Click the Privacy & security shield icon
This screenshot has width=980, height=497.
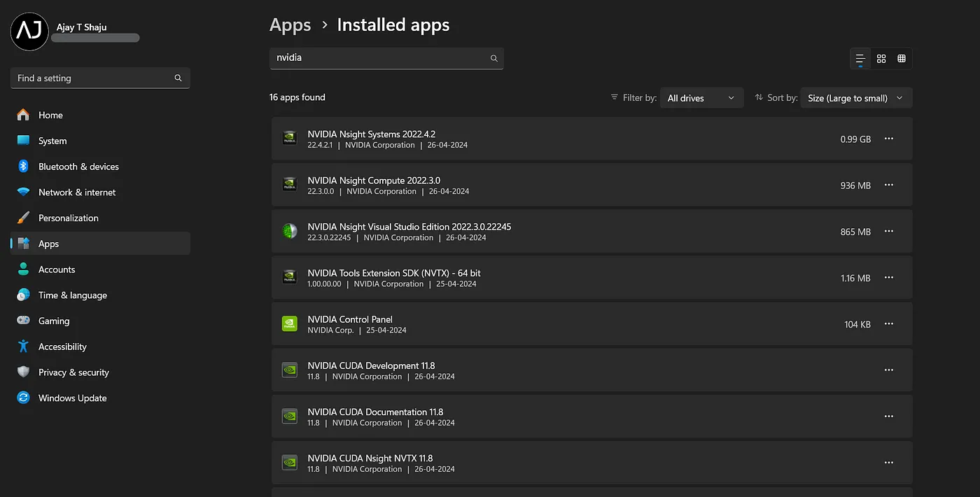click(23, 372)
